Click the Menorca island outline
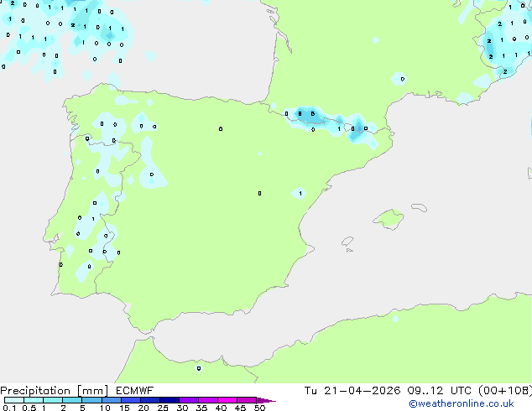Image resolution: width=532 pixels, height=411 pixels. (419, 207)
